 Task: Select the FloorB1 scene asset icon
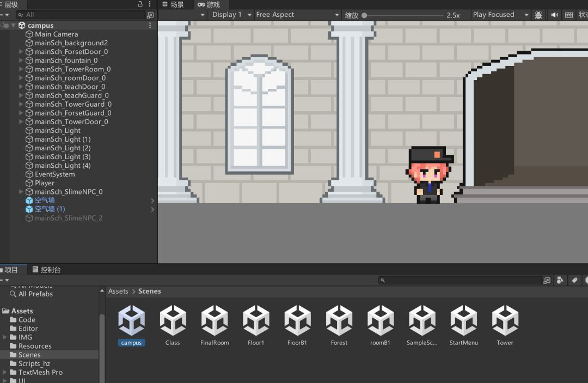coord(297,321)
